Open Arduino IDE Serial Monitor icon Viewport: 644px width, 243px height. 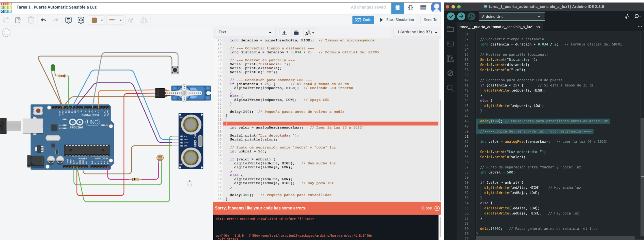[x=637, y=16]
